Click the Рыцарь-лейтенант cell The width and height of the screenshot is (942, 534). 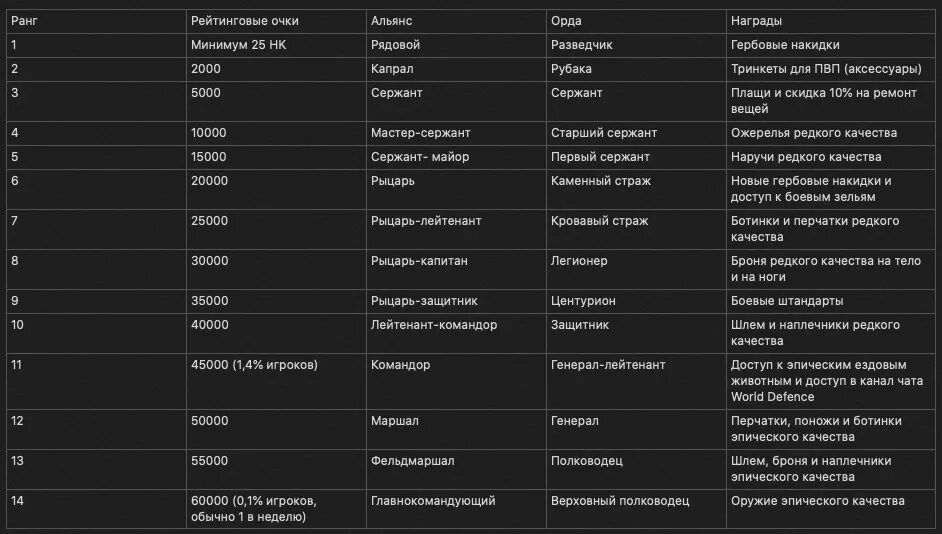456,229
